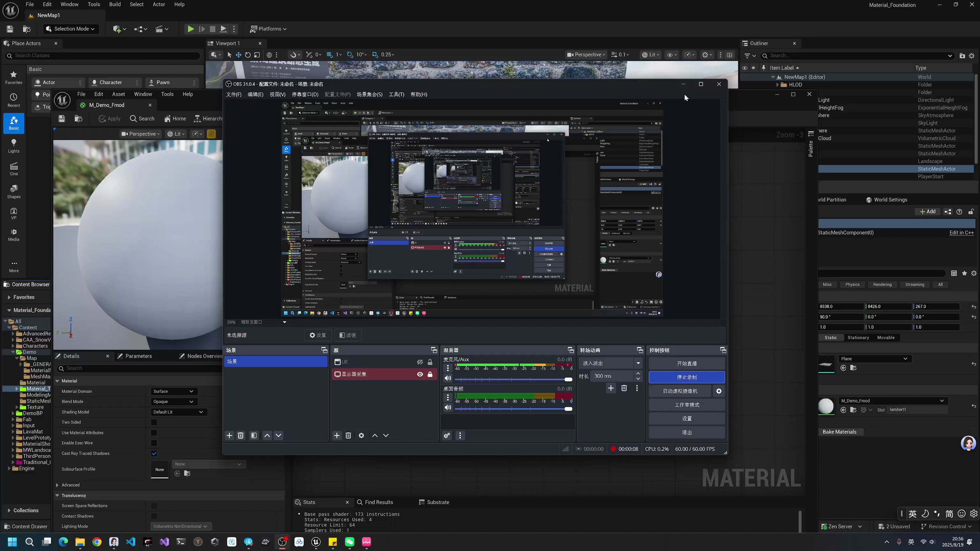Show the hidden UE source in OBS
The height and width of the screenshot is (551, 980).
(420, 362)
